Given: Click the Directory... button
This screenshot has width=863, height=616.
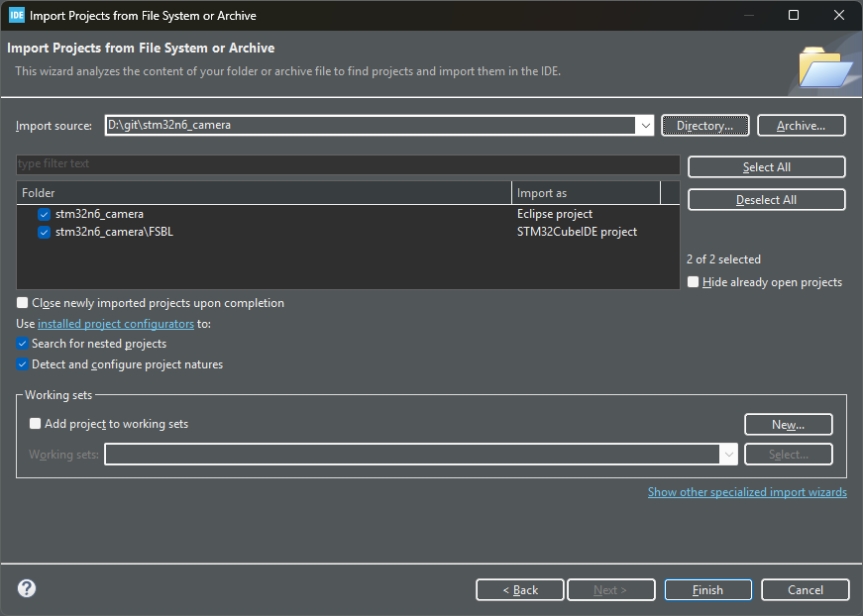Looking at the screenshot, I should point(704,126).
